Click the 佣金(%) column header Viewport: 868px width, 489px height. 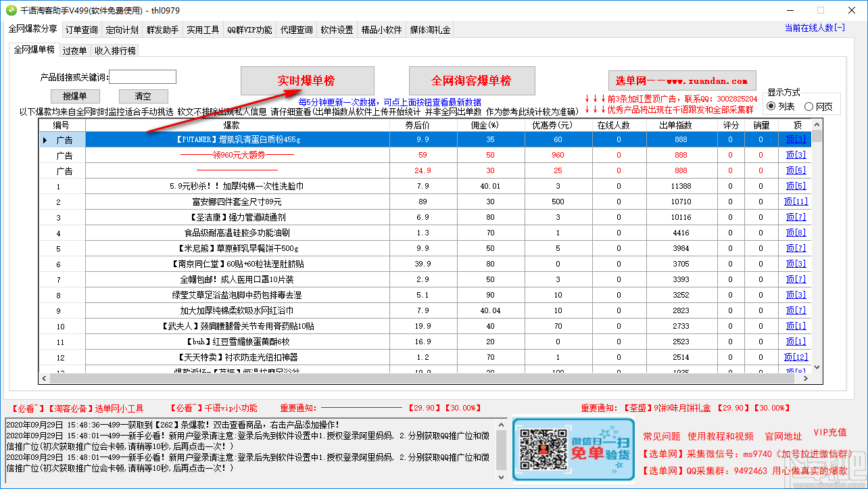pos(490,125)
